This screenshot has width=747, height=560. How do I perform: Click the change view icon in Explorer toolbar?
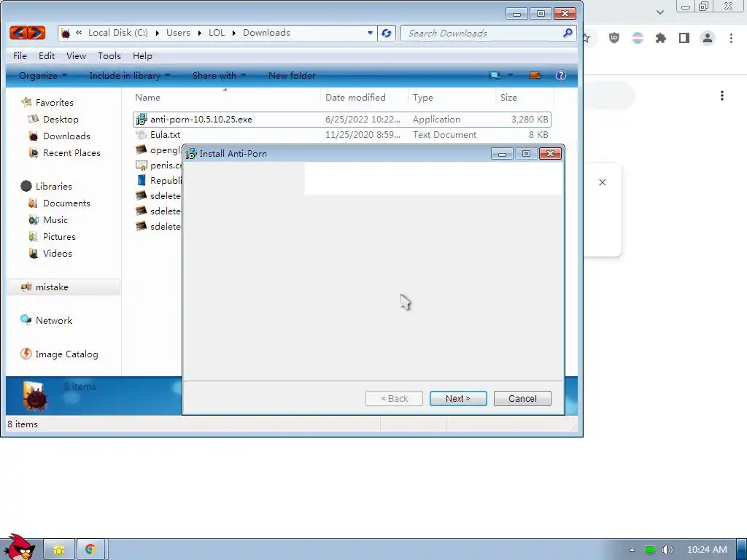(x=495, y=75)
